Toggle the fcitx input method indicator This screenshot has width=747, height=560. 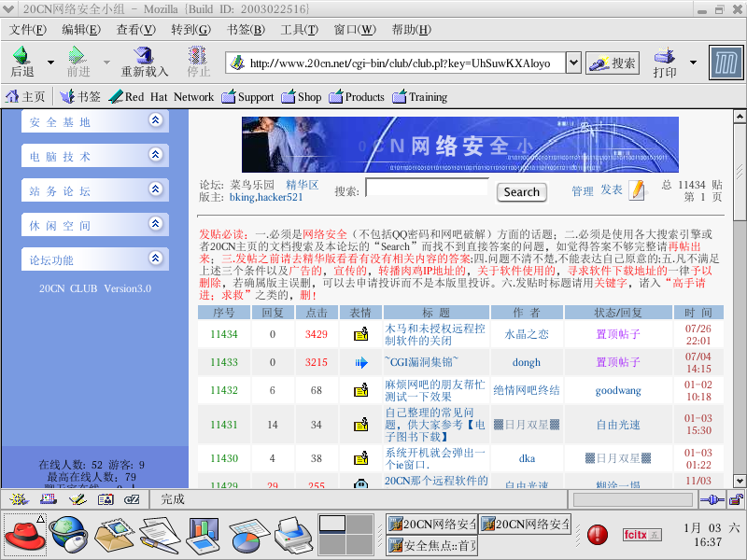[641, 535]
